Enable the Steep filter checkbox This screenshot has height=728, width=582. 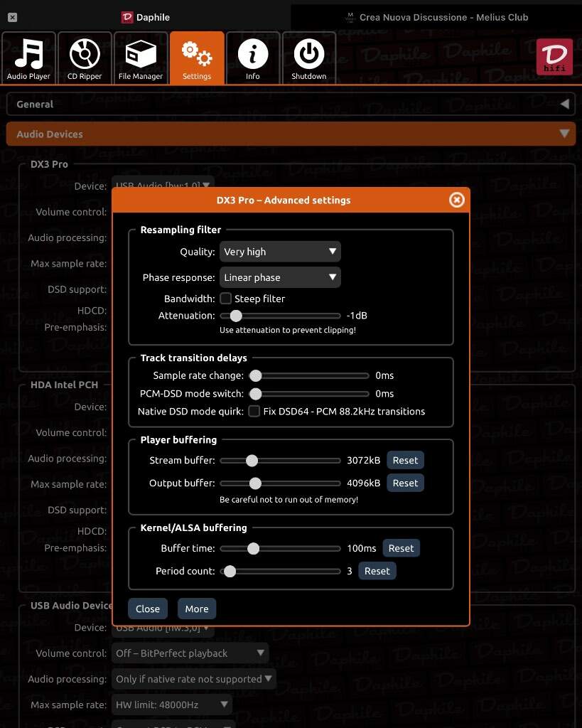226,299
